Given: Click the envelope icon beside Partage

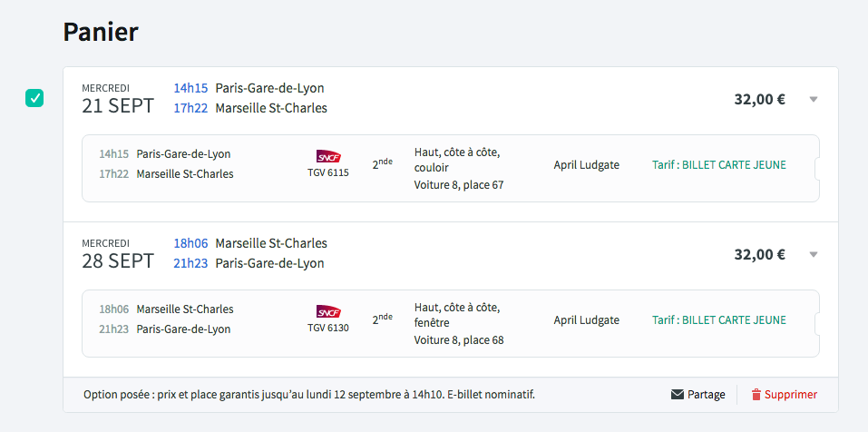Looking at the screenshot, I should pos(677,395).
